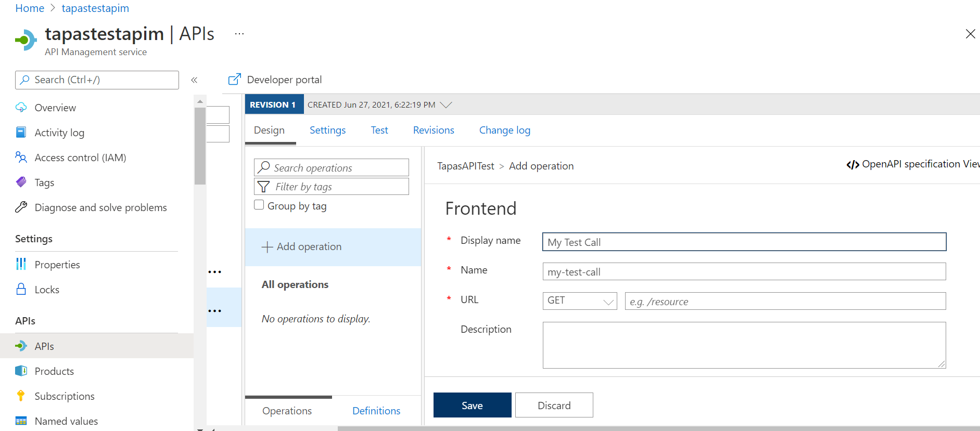Open the GET HTTP method dropdown

[580, 301]
